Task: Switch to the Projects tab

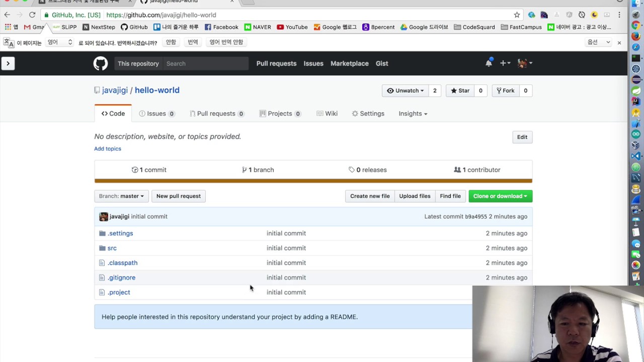Action: pyautogui.click(x=280, y=114)
